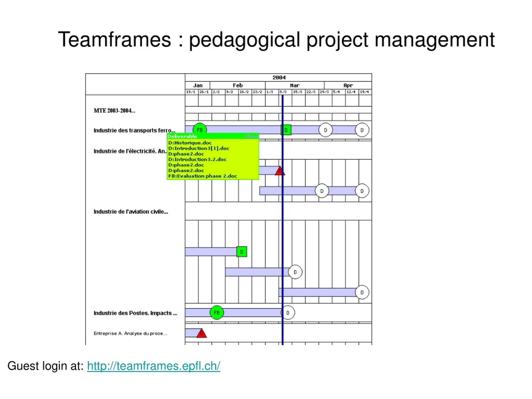The height and width of the screenshot is (399, 532).
Task: Select Industrie des Postes row label
Action: tap(135, 313)
